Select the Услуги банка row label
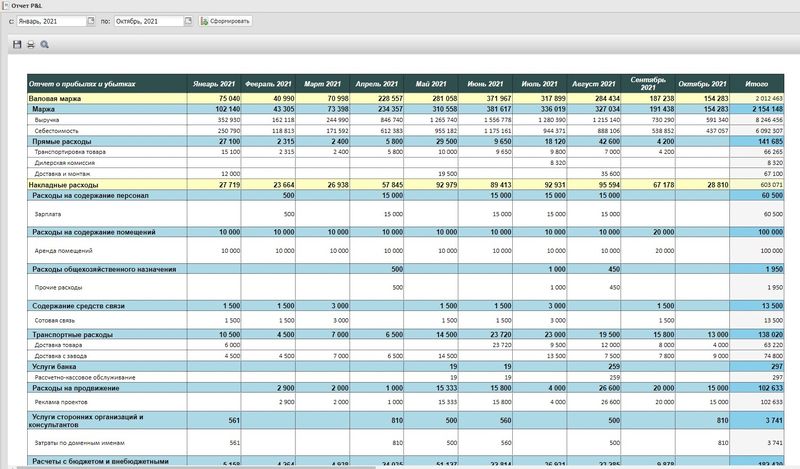800x469 pixels. tap(54, 367)
